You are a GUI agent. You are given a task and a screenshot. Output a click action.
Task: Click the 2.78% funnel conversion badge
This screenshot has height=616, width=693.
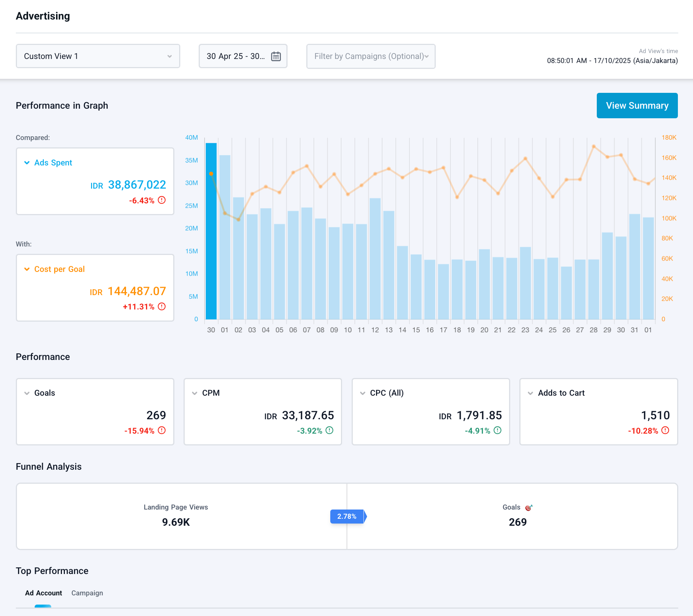pyautogui.click(x=347, y=517)
